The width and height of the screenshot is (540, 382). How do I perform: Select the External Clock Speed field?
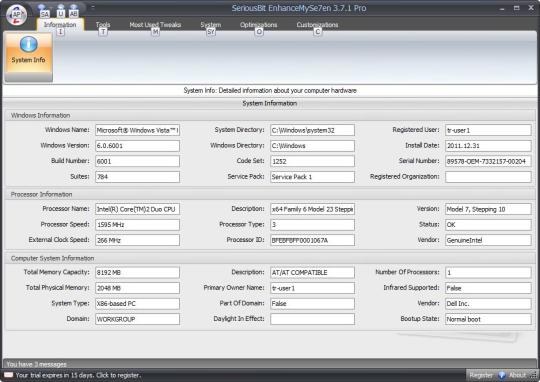point(137,240)
